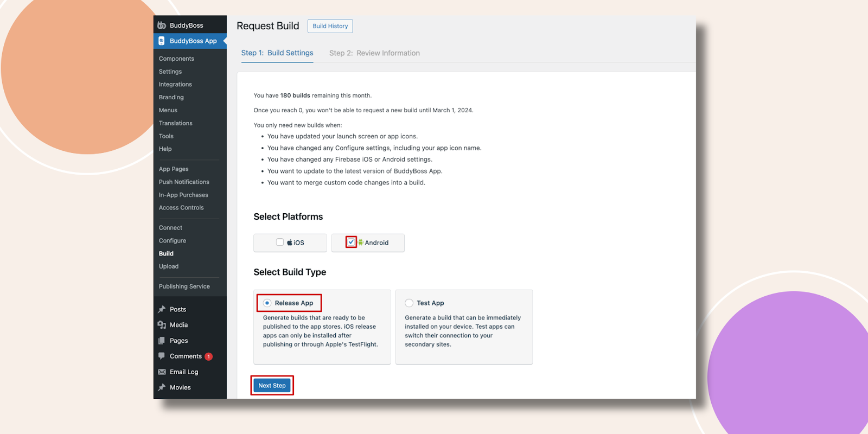
Task: Go to Push Notifications
Action: click(184, 182)
